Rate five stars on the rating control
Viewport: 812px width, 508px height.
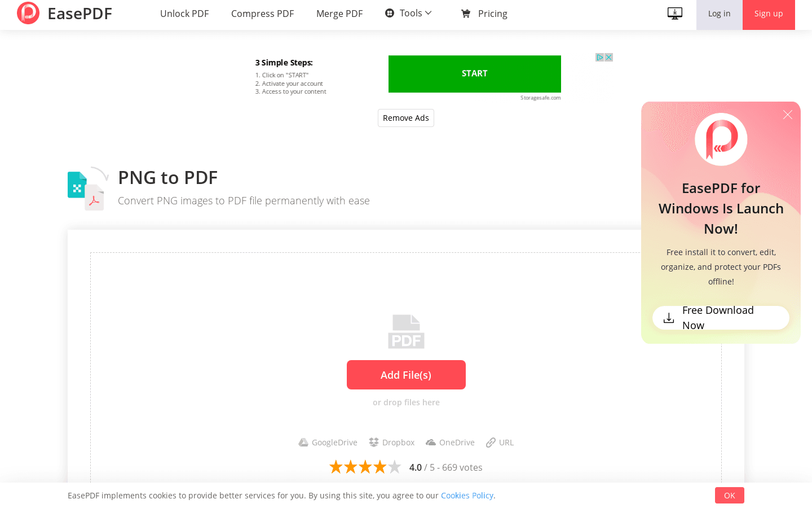click(x=395, y=467)
